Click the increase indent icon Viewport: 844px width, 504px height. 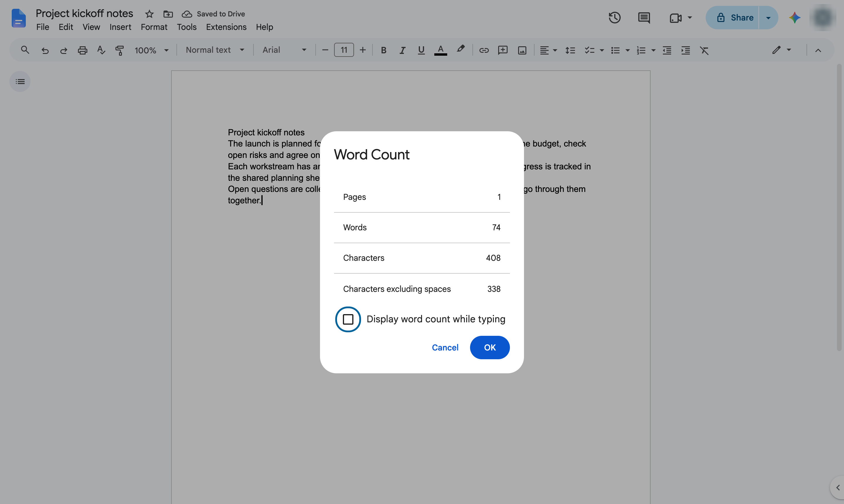[x=686, y=50]
